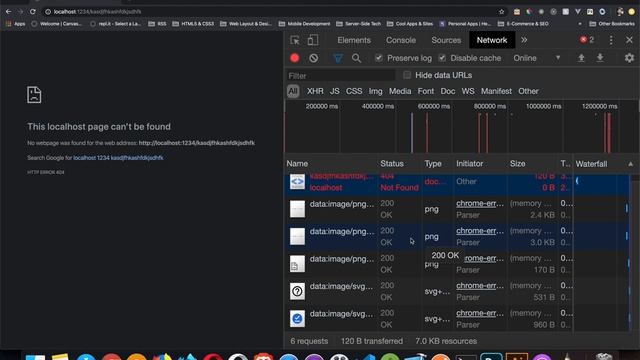Image resolution: width=640 pixels, height=360 pixels.
Task: Open chrome-error initiator link in 2.4 KB row
Action: (480, 203)
